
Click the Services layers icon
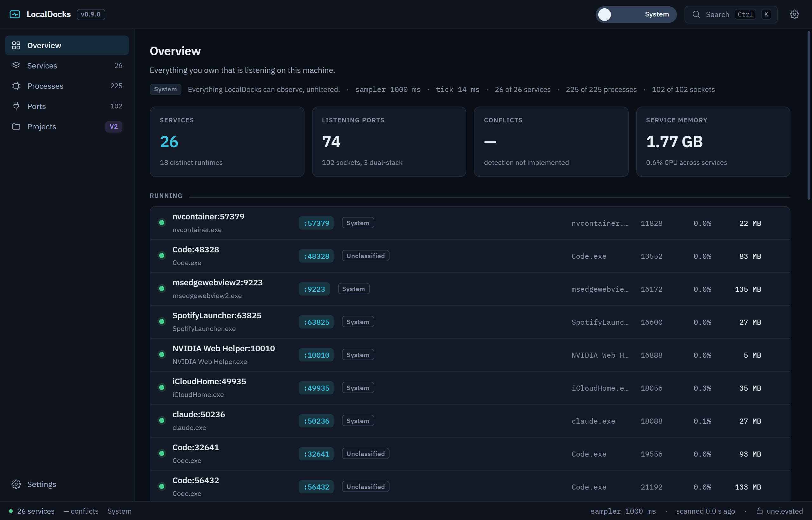click(16, 65)
